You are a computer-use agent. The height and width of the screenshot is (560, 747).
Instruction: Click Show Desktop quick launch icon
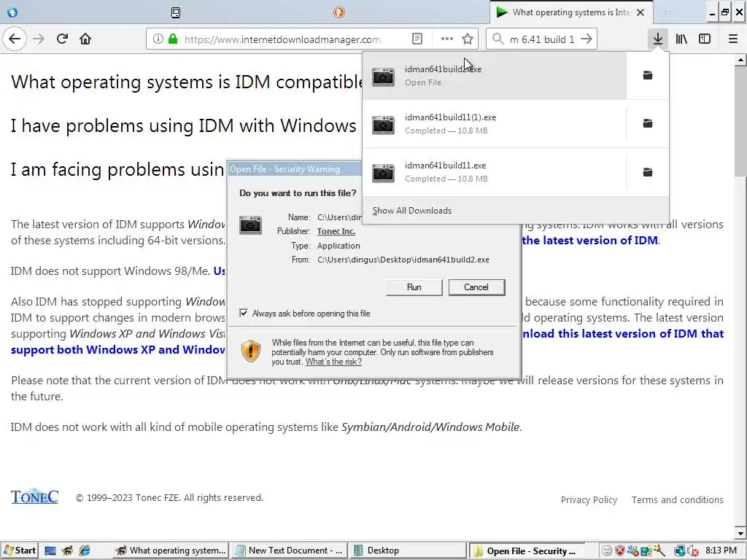[50, 551]
